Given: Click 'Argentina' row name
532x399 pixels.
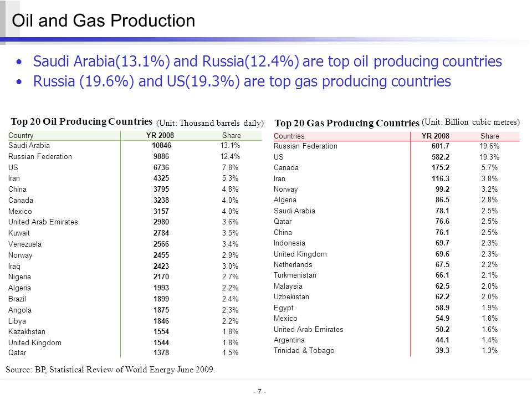Looking at the screenshot, I should [289, 340].
